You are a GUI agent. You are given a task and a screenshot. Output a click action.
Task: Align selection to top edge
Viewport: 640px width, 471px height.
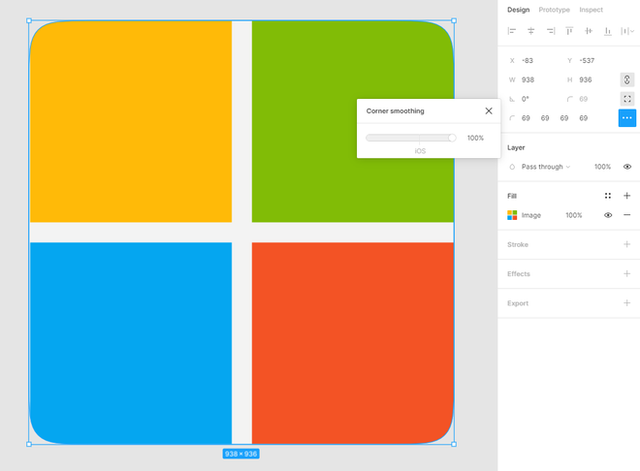(569, 31)
